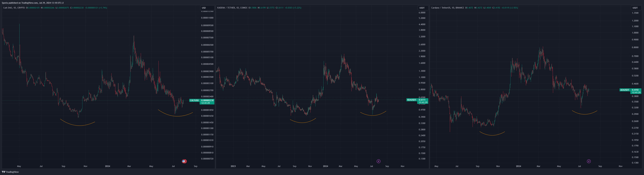Click the 1.3500 price level on Cardano axis
This screenshot has width=644, height=175.
[635, 13]
